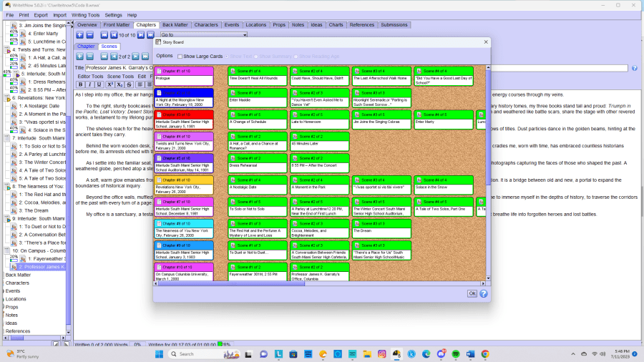Click the add chapter plus button
644x362 pixels.
pyautogui.click(x=79, y=35)
